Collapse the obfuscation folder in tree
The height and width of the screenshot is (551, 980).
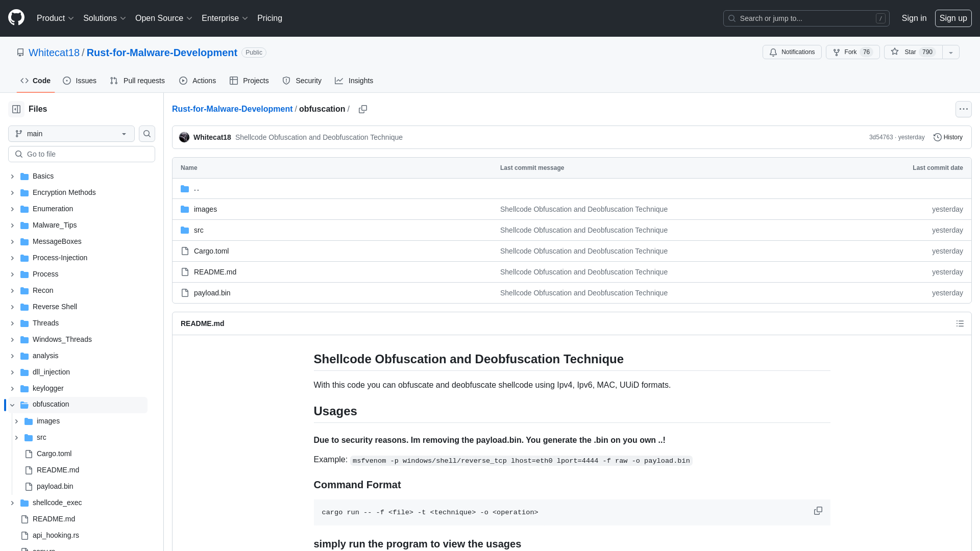(x=12, y=405)
